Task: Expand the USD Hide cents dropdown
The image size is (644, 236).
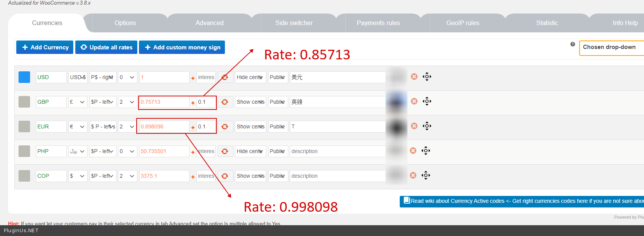Action: 250,77
